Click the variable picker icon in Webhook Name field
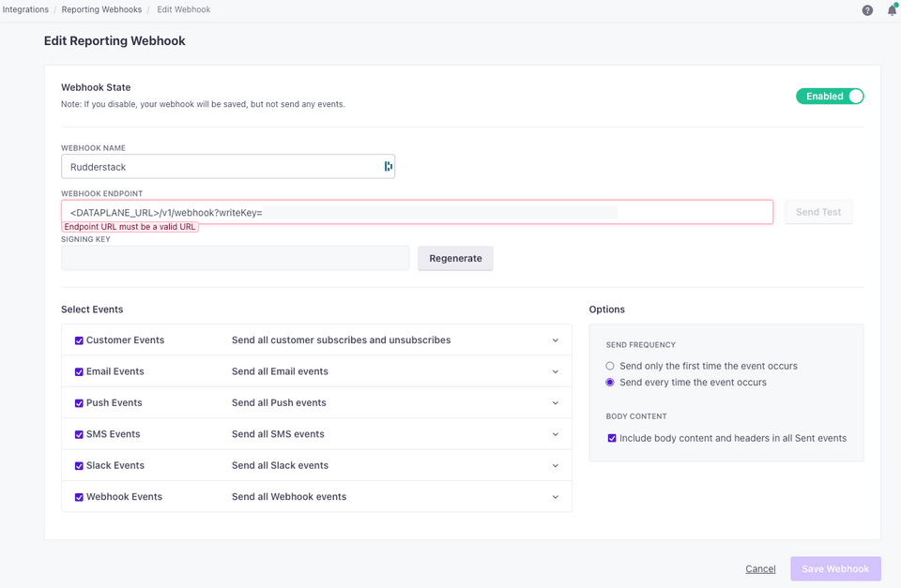This screenshot has width=901, height=588. point(389,166)
